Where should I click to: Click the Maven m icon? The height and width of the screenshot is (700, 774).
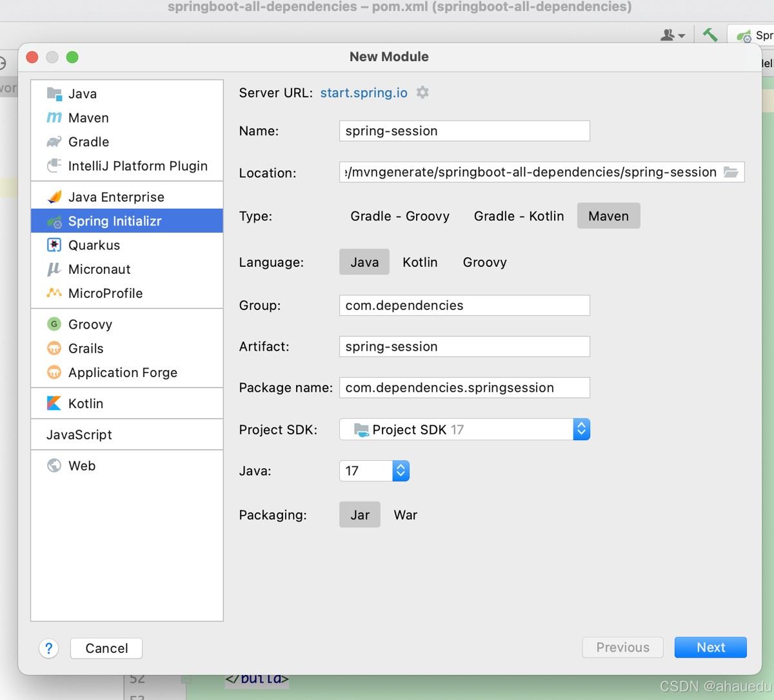[54, 117]
